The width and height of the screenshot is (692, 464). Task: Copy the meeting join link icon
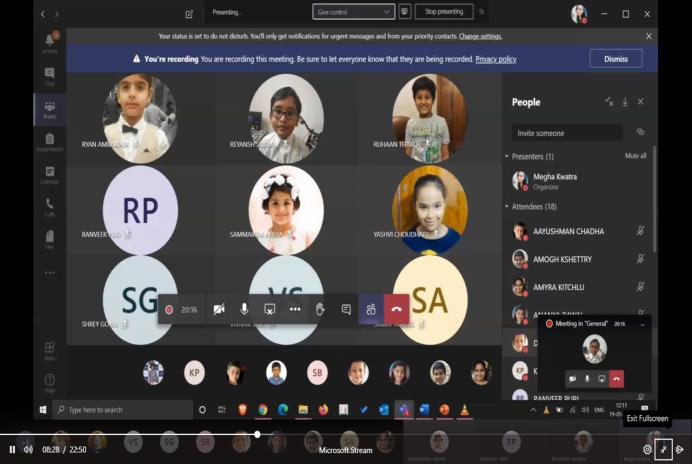(640, 132)
